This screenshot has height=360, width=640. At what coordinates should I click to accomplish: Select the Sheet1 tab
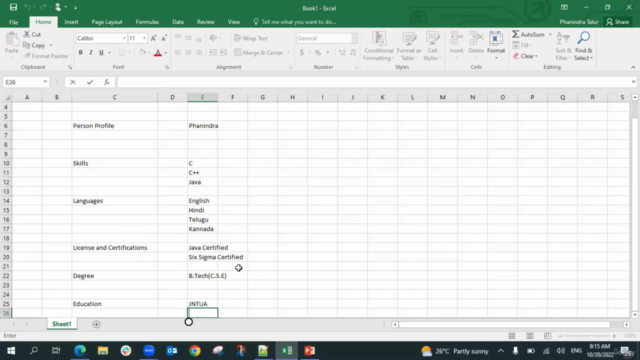62,324
